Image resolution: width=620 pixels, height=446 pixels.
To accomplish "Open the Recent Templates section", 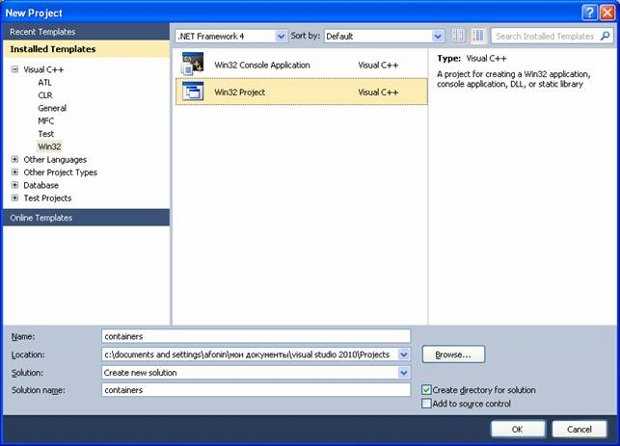I will tap(86, 32).
